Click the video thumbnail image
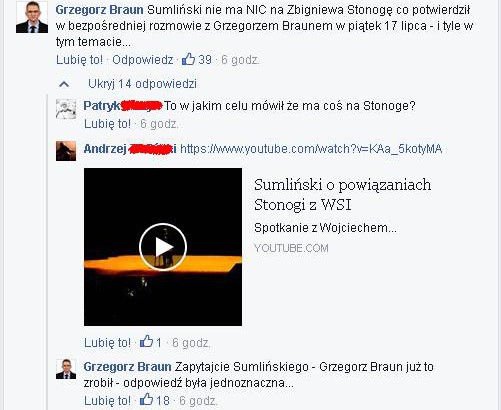 click(163, 247)
